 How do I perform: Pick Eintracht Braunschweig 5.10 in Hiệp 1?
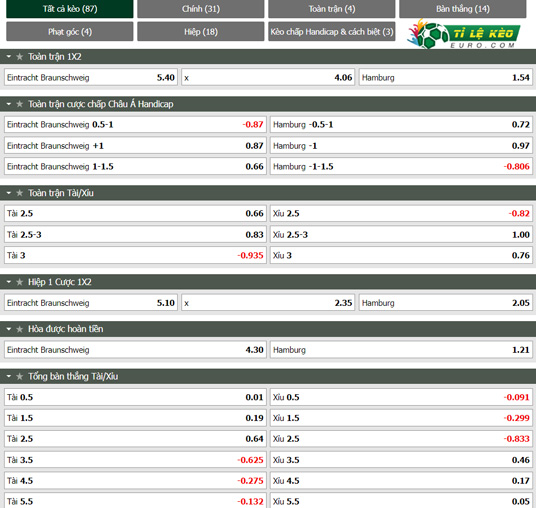click(91, 303)
